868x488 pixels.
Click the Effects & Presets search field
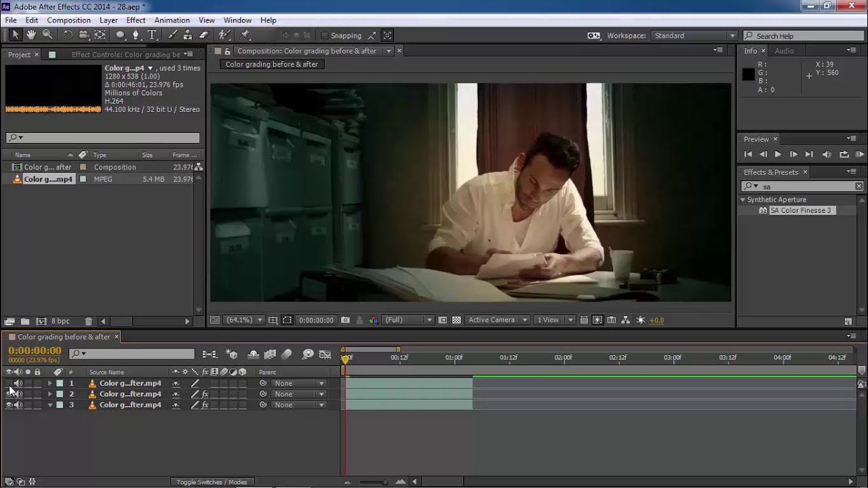803,186
